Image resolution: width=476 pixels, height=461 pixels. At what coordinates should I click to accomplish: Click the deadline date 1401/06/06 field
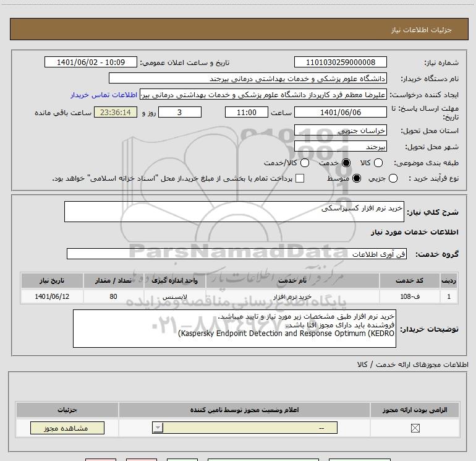tap(340, 113)
